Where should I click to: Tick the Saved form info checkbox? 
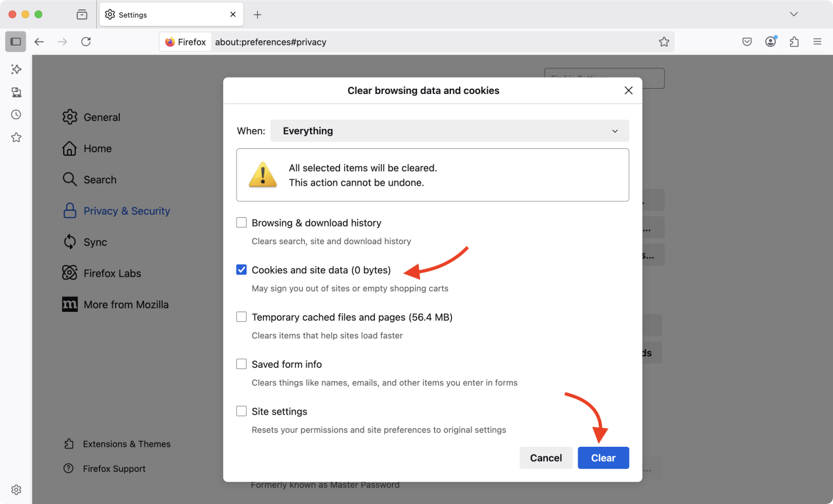point(241,364)
